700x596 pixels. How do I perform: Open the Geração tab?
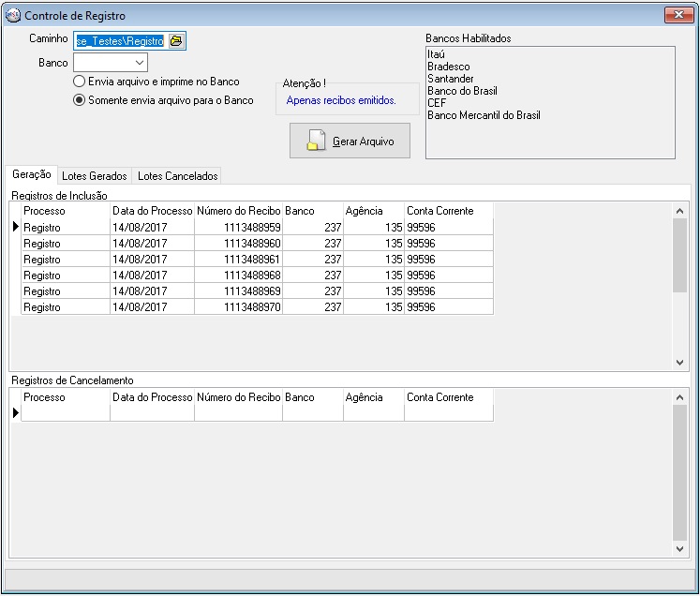tap(32, 175)
